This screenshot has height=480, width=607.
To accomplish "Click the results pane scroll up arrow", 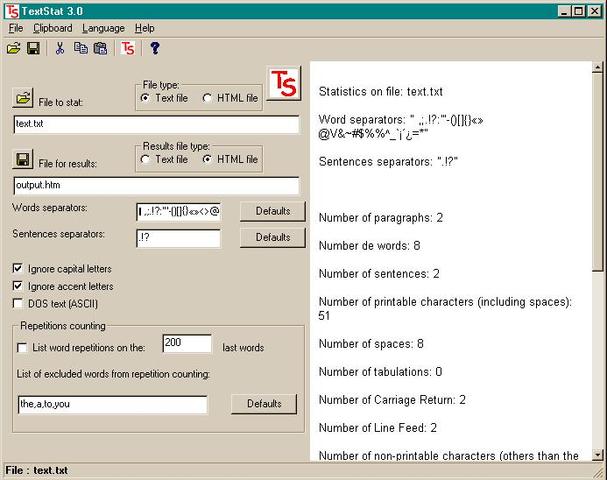I will coord(597,67).
